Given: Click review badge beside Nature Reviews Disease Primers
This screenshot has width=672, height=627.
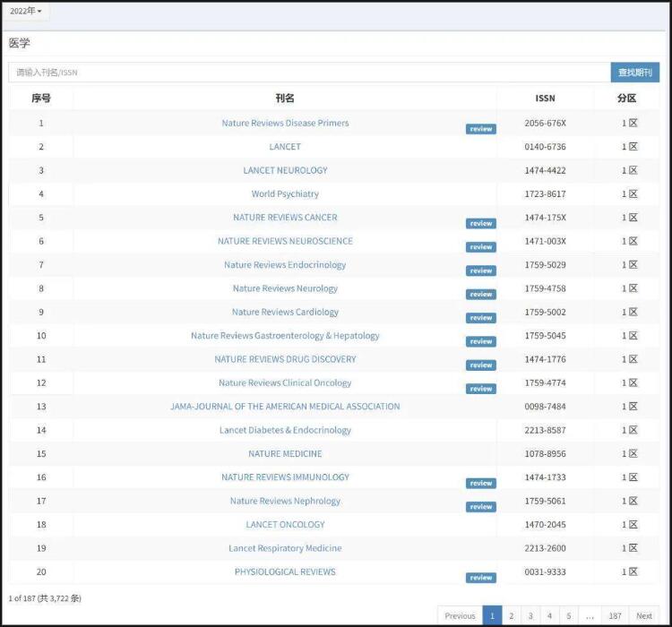Looking at the screenshot, I should point(480,129).
